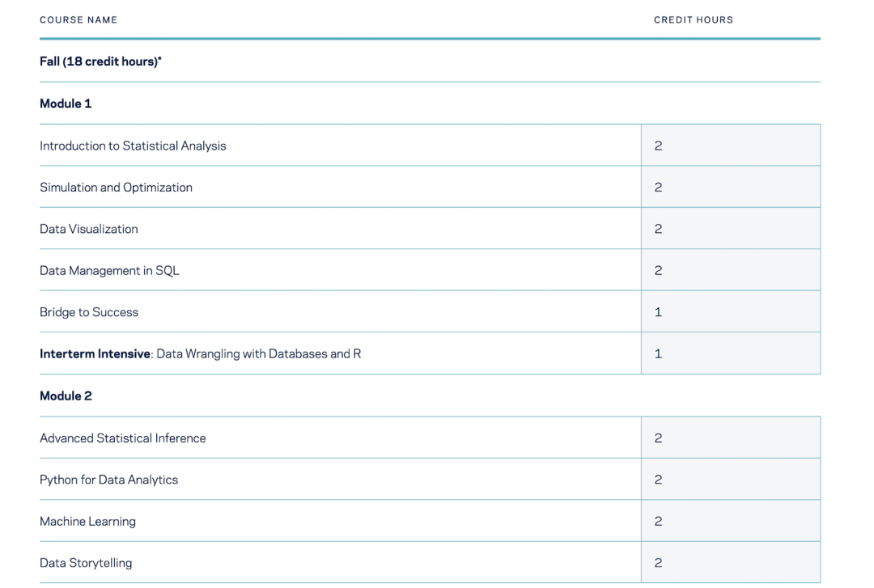This screenshot has height=588, width=874.
Task: Select the Machine Learning course name
Action: point(87,522)
